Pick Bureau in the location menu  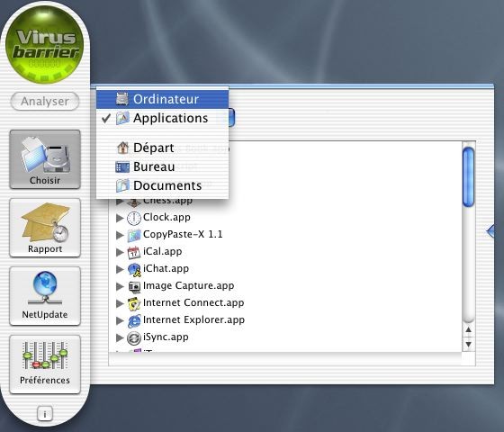pos(162,166)
